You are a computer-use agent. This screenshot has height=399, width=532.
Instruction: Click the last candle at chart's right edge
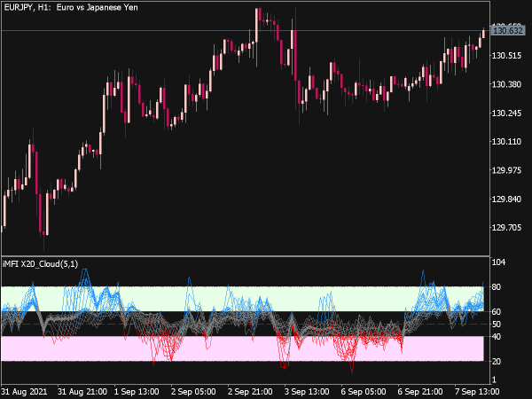click(483, 34)
